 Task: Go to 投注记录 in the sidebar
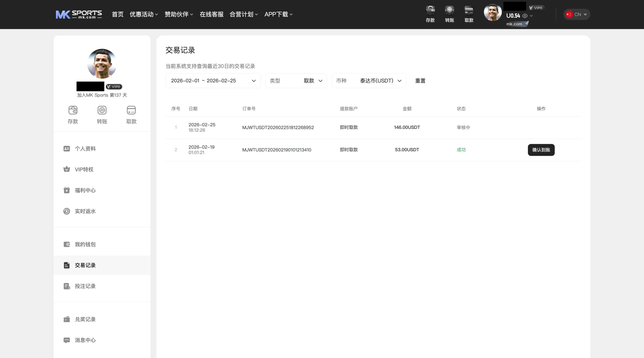coord(85,286)
